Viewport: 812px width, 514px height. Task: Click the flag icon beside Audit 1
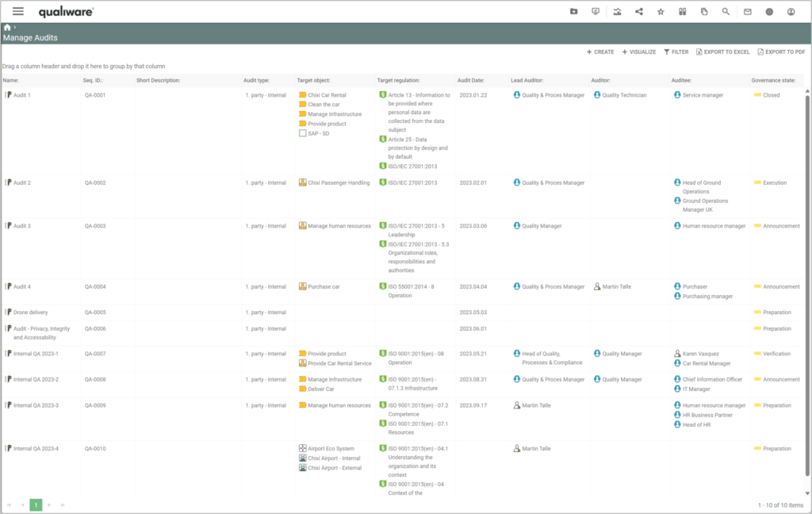tap(9, 95)
